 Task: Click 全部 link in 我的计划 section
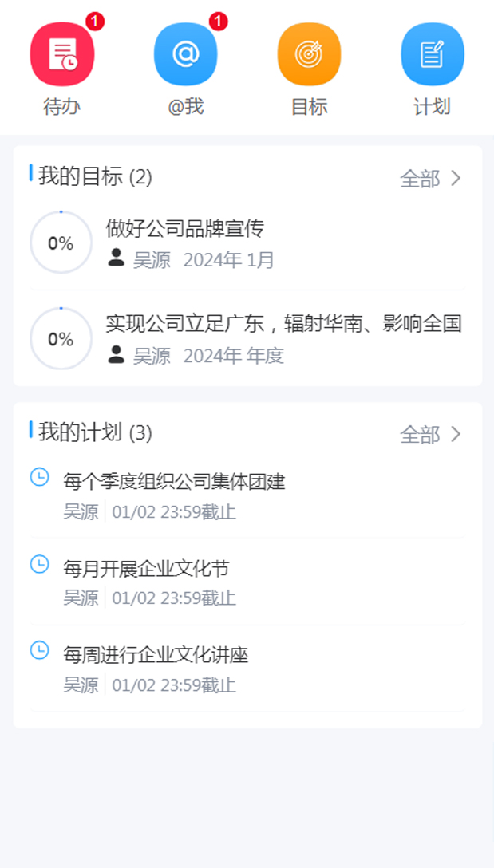[x=420, y=435]
